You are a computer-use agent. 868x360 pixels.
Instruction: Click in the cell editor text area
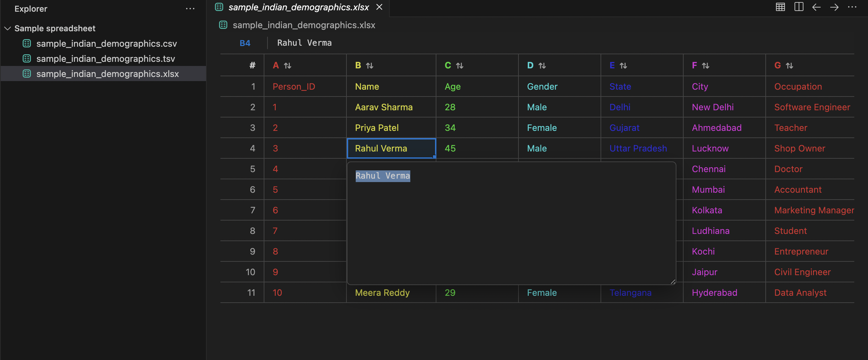[512, 223]
